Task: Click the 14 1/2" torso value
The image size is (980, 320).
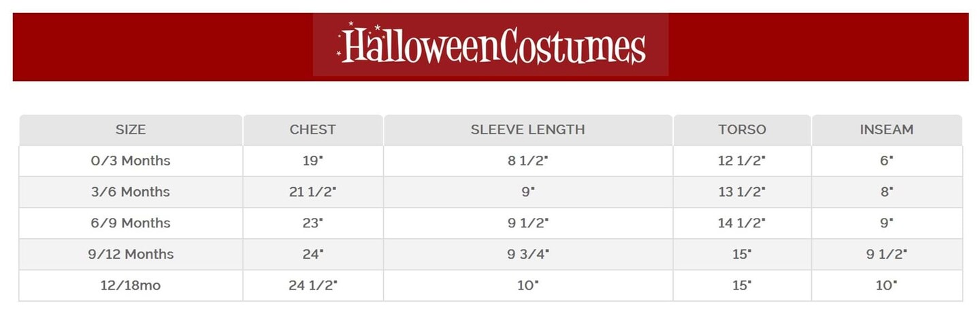Action: [x=742, y=223]
